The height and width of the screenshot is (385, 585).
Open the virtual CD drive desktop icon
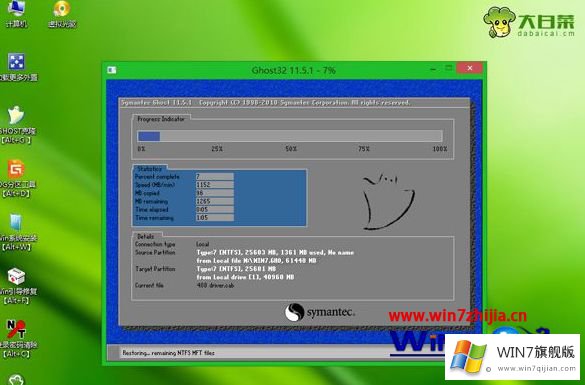coord(62,14)
